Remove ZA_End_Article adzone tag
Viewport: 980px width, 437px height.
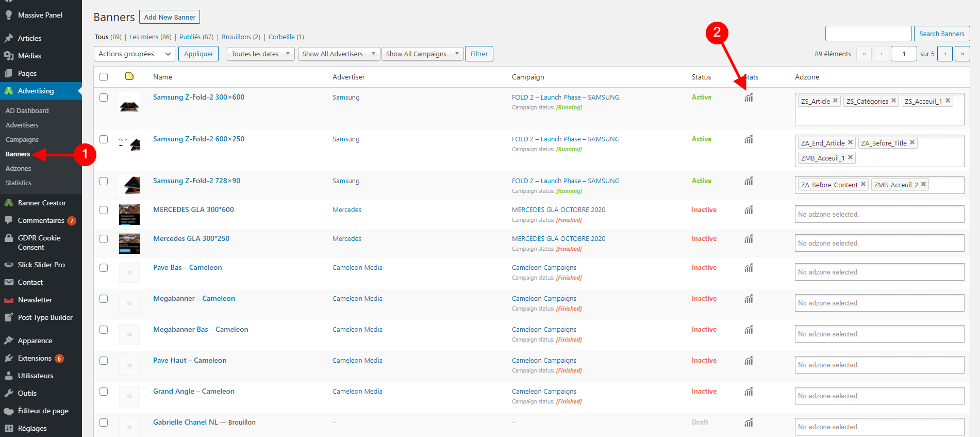[x=850, y=142]
